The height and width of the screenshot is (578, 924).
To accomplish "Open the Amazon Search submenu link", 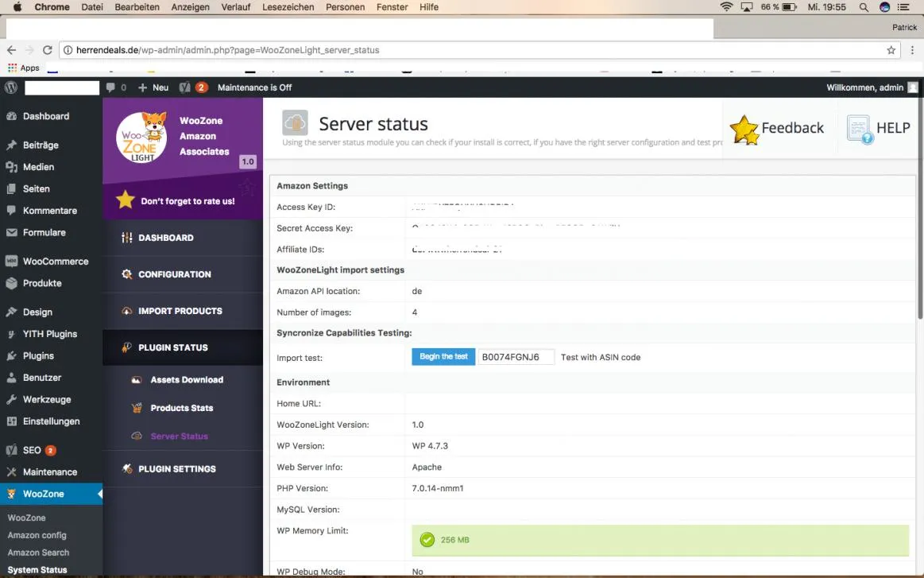I will point(38,553).
